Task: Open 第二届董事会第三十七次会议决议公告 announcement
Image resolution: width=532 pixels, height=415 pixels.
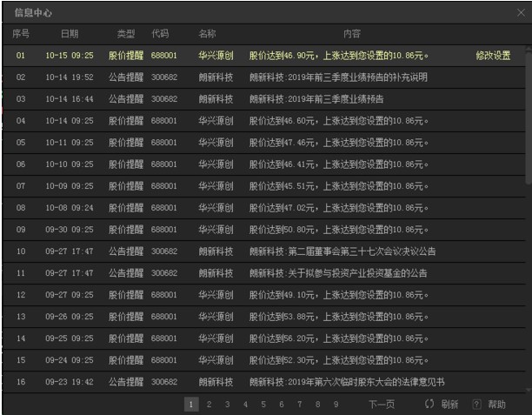Action: tap(263, 251)
